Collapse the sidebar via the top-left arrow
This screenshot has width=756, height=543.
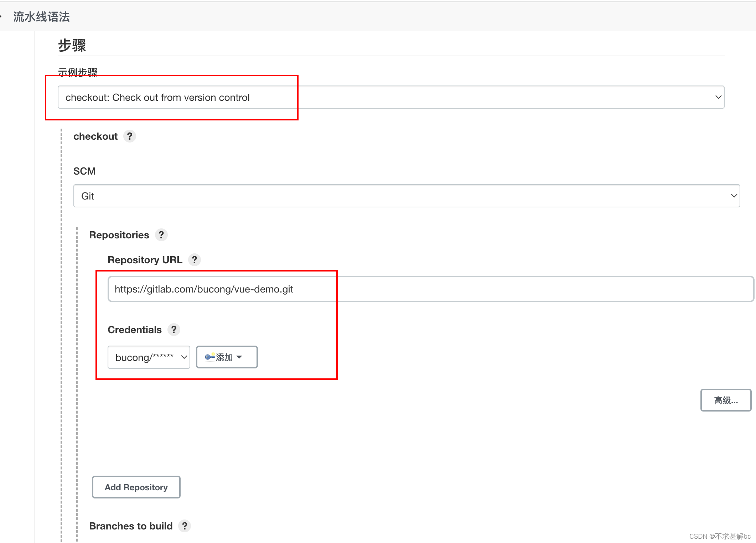(2, 16)
